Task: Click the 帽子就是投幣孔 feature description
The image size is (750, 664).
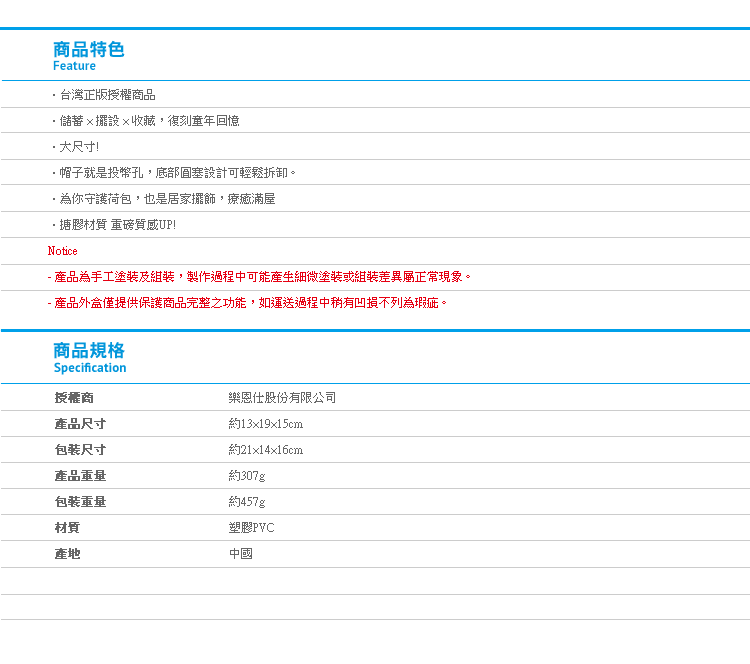Action: (173, 173)
